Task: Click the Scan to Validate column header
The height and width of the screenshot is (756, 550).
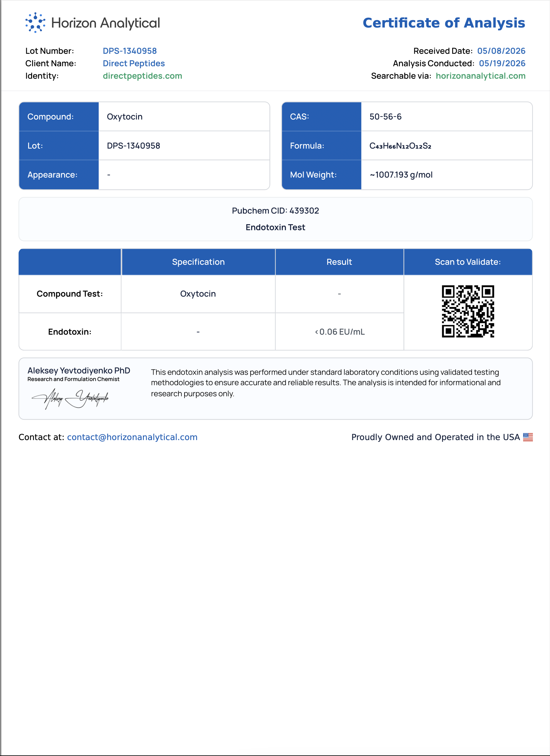Action: [468, 262]
